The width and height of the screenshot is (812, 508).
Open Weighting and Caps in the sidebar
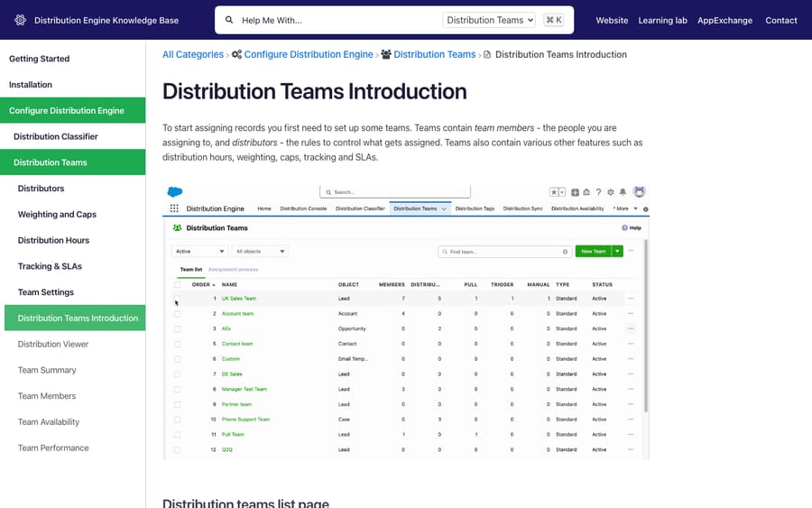click(57, 214)
